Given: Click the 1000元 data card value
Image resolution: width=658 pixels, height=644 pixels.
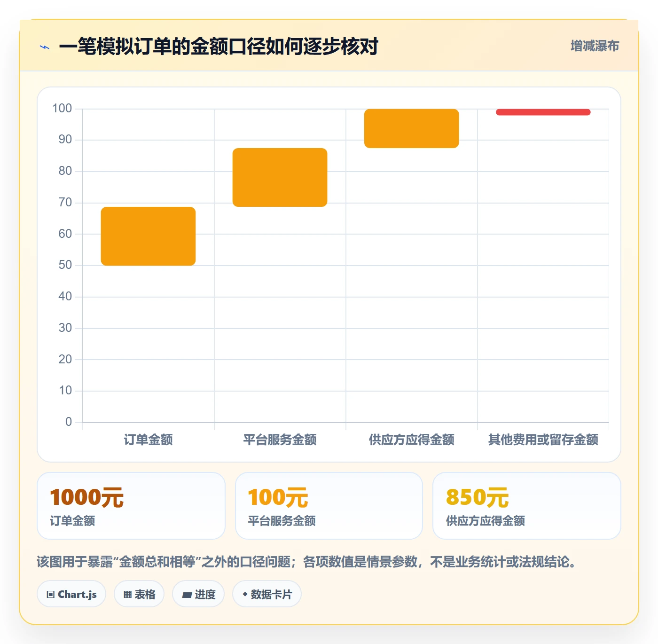Looking at the screenshot, I should [86, 497].
